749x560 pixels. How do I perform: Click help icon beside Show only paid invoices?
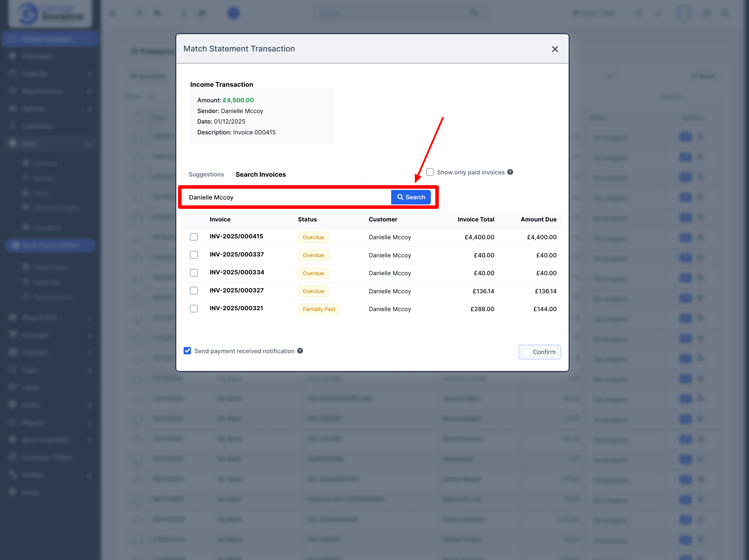pyautogui.click(x=510, y=172)
